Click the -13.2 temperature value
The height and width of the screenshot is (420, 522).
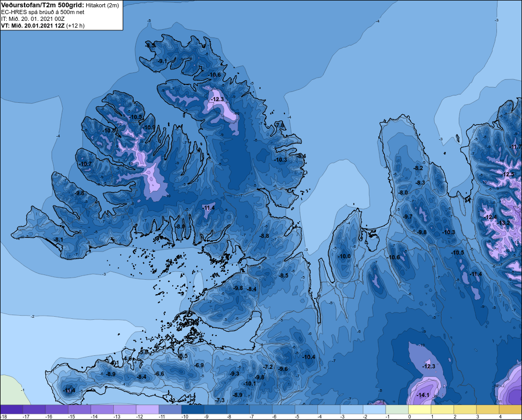pyautogui.click(x=504, y=223)
